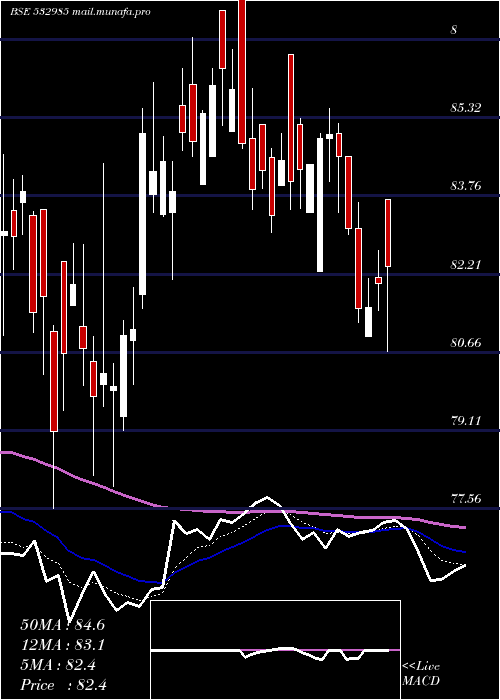Viewport: 500px width, 700px height.
Task: Click the 82.21 price axis label
Action: (x=466, y=265)
